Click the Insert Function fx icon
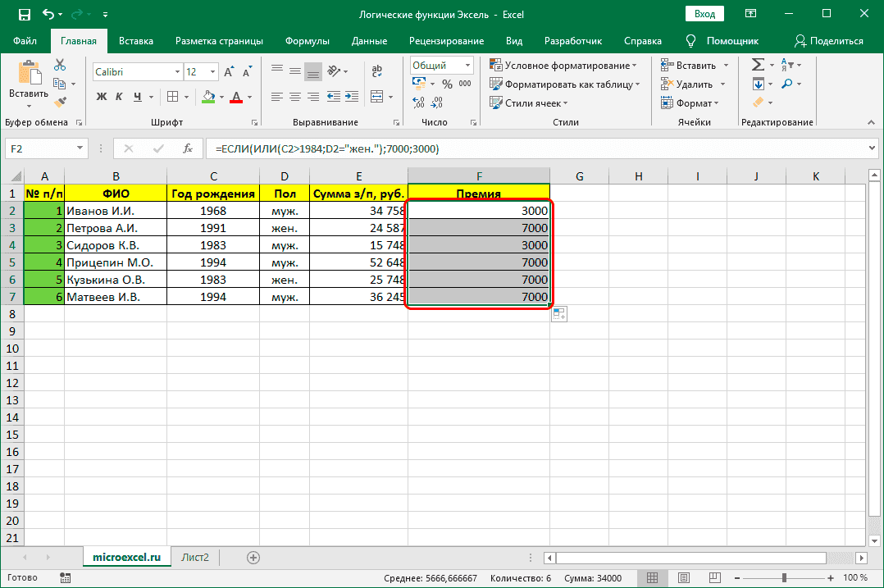 tap(187, 148)
